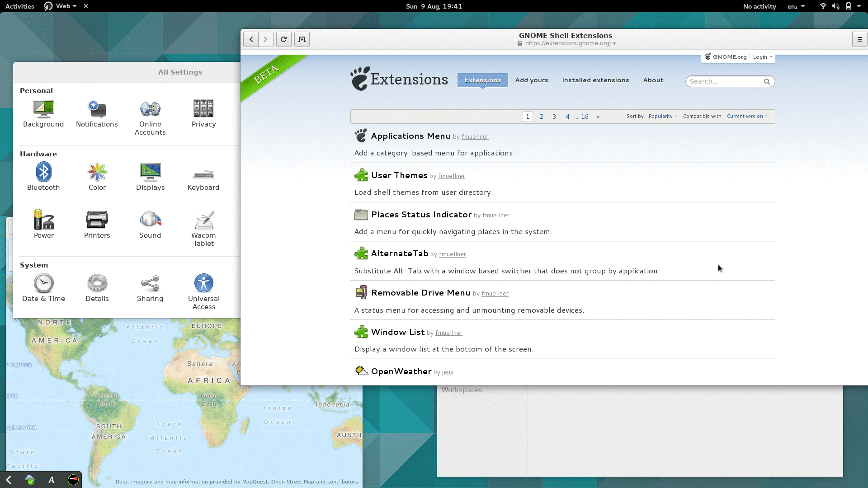Image resolution: width=868 pixels, height=488 pixels.
Task: Open browser hamburger menu
Action: pos(859,39)
